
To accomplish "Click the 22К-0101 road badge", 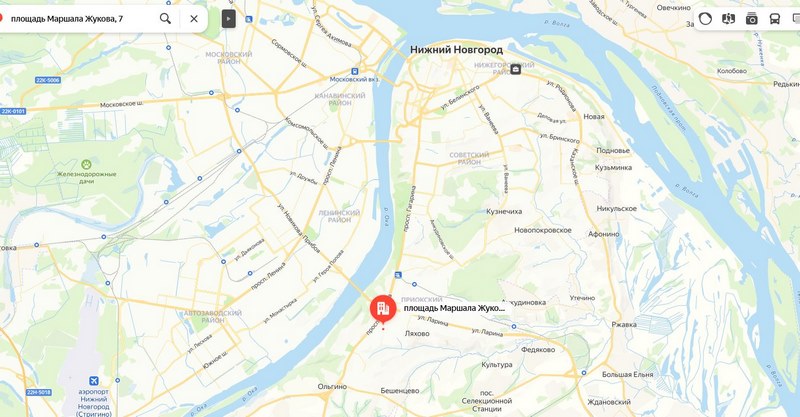I will pyautogui.click(x=13, y=111).
